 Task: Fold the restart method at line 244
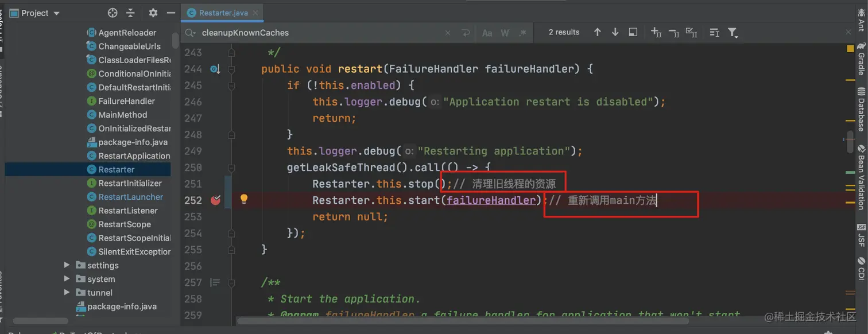click(231, 69)
